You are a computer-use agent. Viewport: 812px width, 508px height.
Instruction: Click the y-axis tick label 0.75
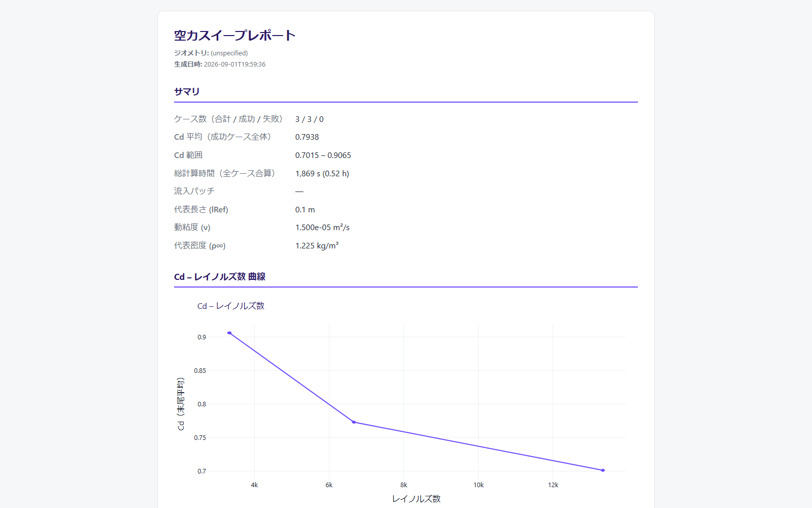pos(200,438)
